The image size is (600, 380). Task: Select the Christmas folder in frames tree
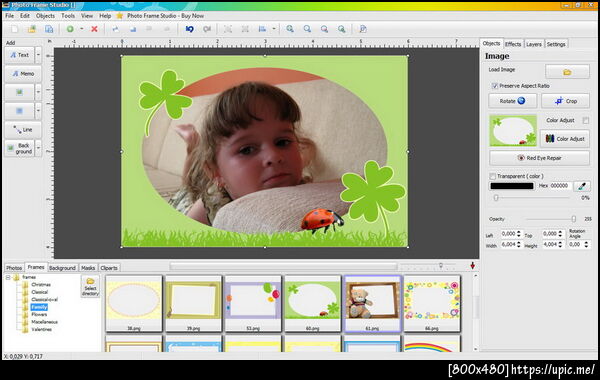point(41,284)
